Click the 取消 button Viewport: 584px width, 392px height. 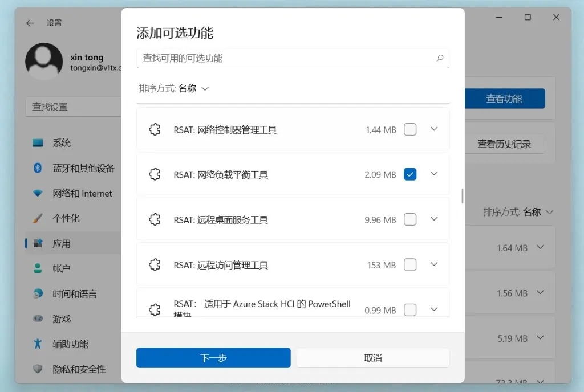point(372,358)
